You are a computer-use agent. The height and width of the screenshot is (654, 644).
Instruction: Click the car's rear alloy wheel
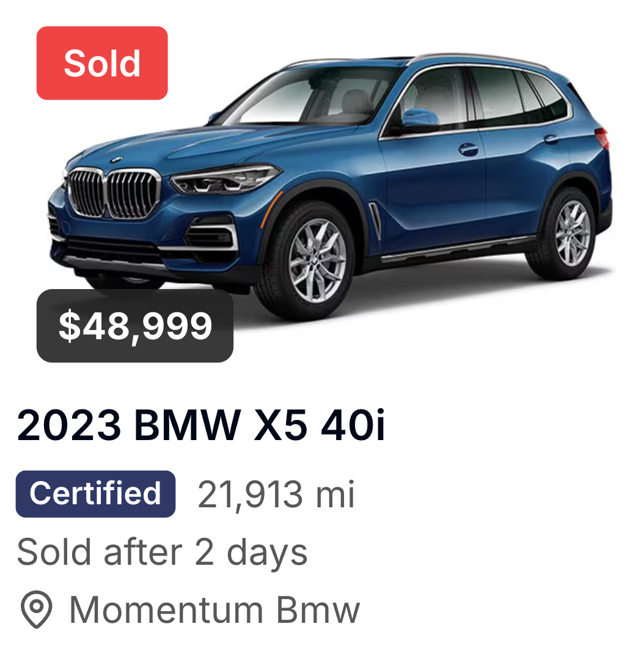tap(573, 233)
